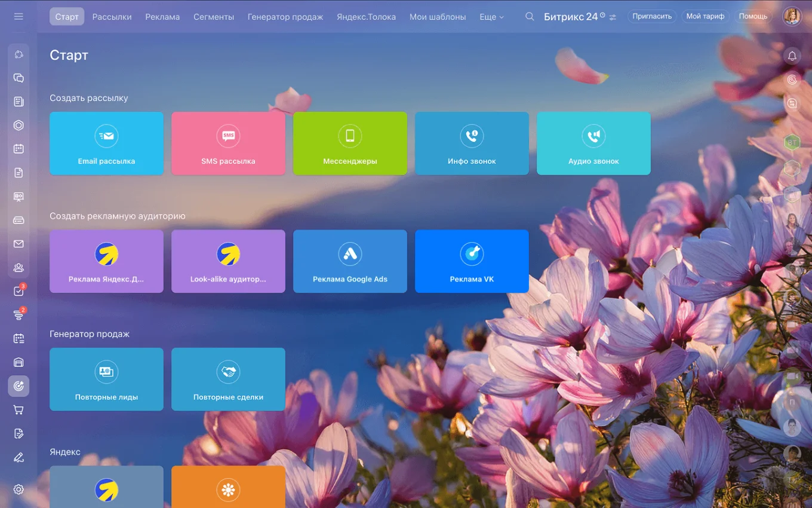Switch to the Сегменты tab
The height and width of the screenshot is (508, 812).
click(214, 17)
